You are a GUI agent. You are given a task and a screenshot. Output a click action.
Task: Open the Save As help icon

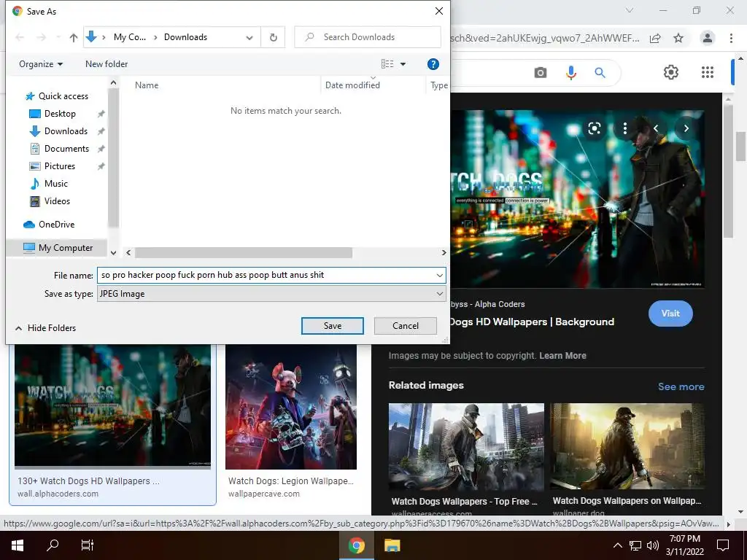(433, 64)
